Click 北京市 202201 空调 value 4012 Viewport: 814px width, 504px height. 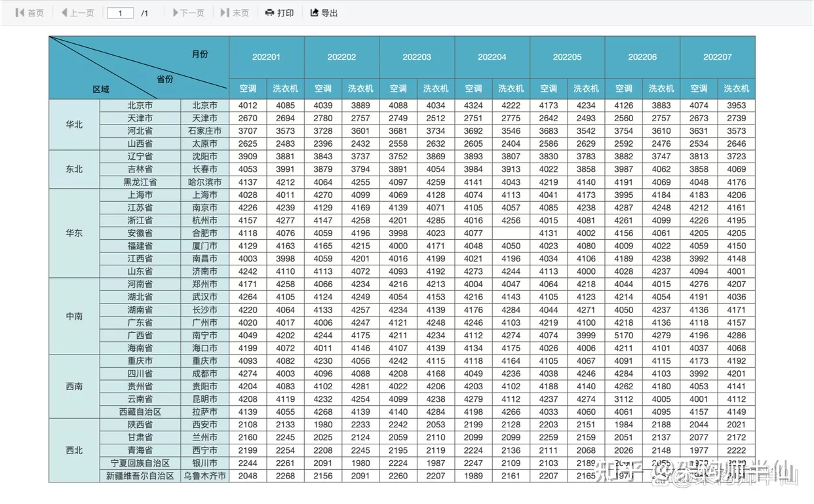coord(248,106)
